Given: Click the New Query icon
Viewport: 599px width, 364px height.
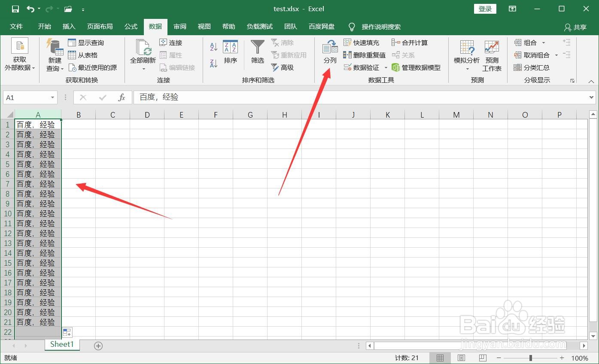Looking at the screenshot, I should (55, 55).
